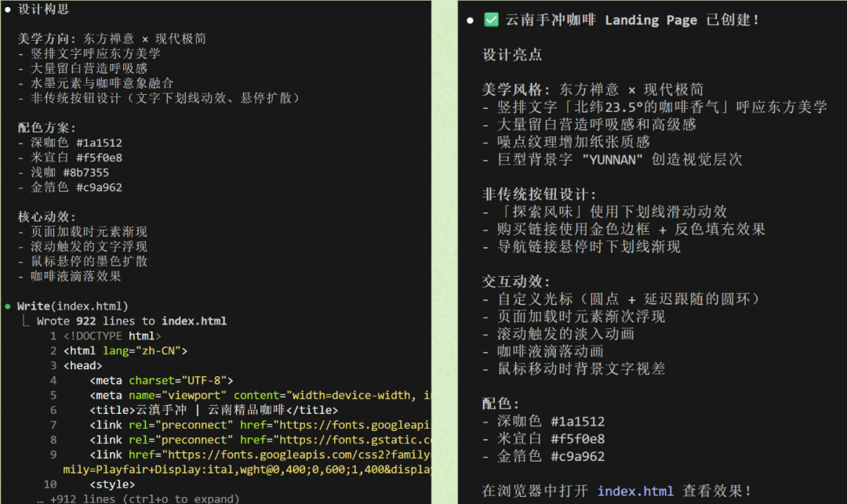Viewport: 847px width, 504px height.
Task: Open the index.html file link
Action: (x=634, y=491)
